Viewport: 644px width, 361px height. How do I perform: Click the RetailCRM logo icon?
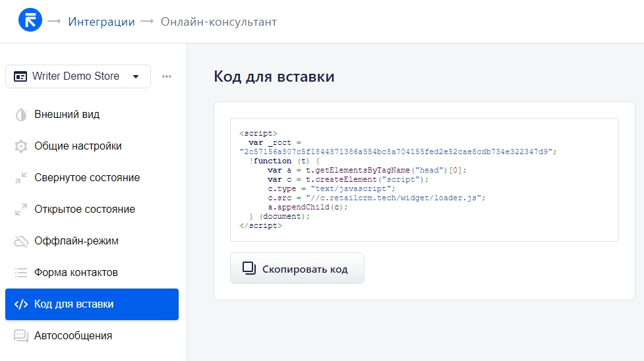click(30, 21)
